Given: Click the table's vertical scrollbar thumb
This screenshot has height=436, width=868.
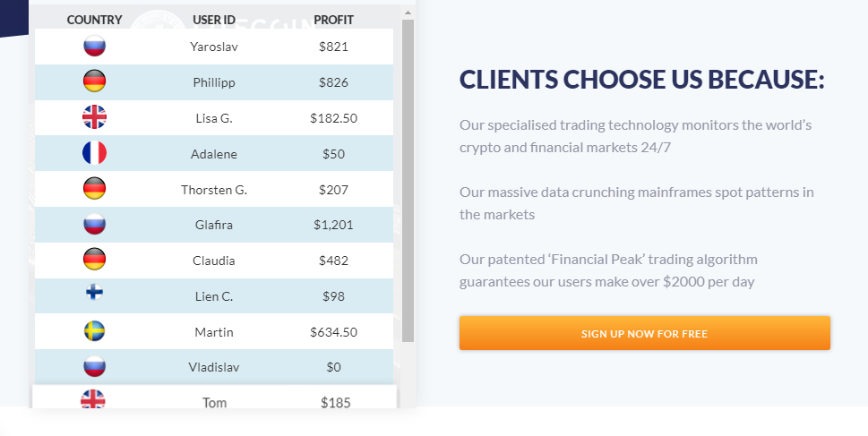Looking at the screenshot, I should pyautogui.click(x=408, y=179).
